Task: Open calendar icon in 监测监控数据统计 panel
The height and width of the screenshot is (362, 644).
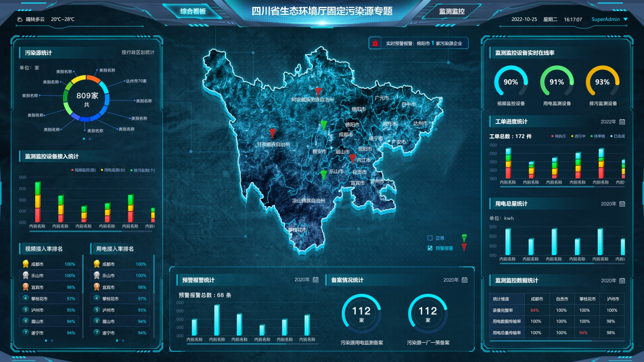Action: click(x=622, y=281)
